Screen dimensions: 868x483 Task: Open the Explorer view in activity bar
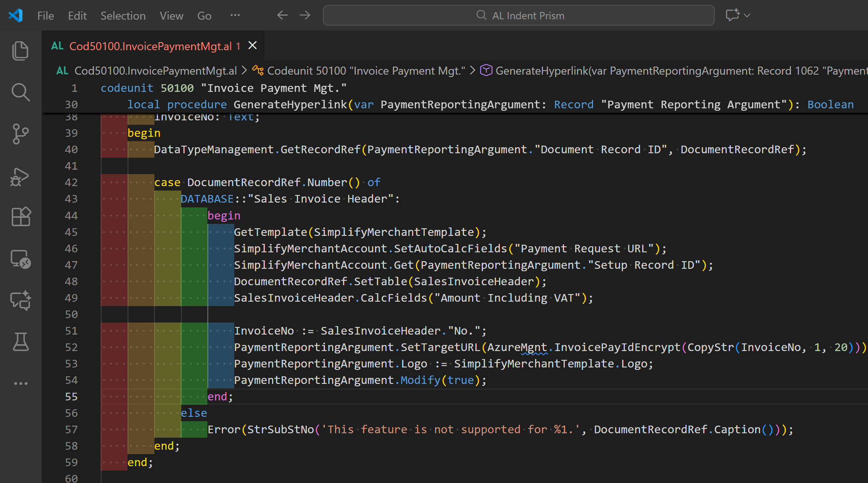point(20,51)
